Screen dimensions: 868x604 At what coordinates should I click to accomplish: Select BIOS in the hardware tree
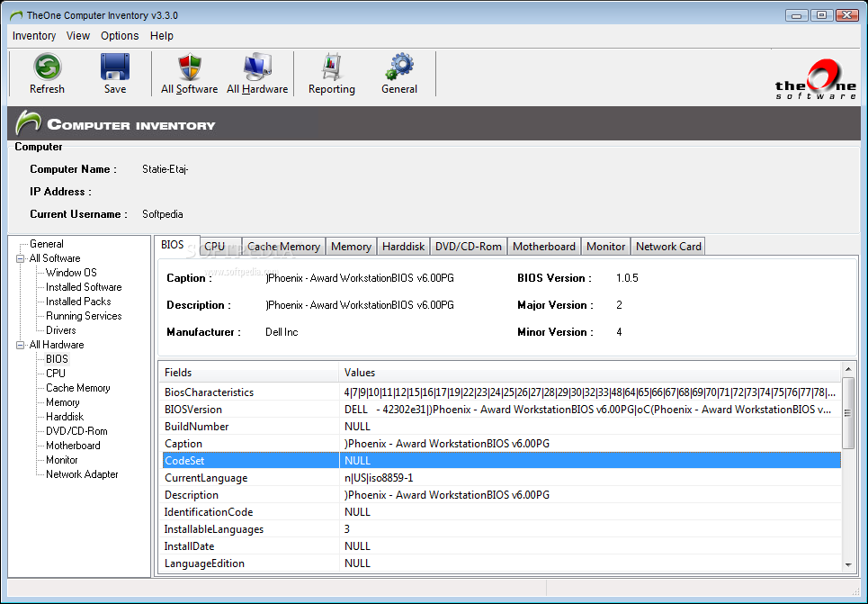pos(57,359)
